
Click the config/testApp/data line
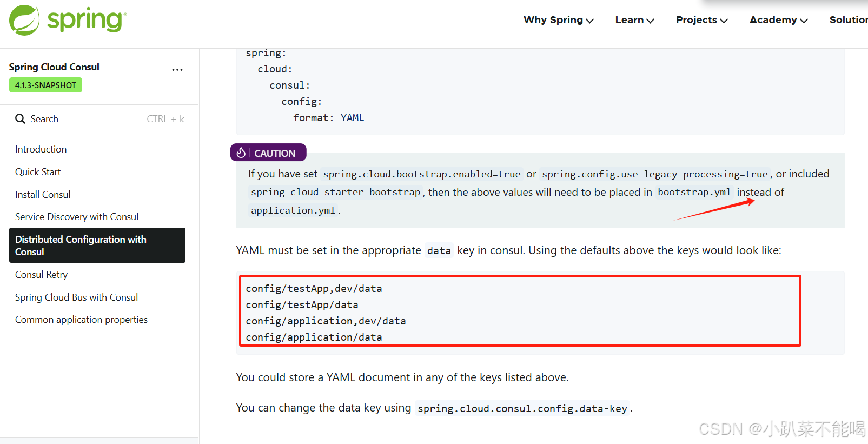tap(302, 305)
